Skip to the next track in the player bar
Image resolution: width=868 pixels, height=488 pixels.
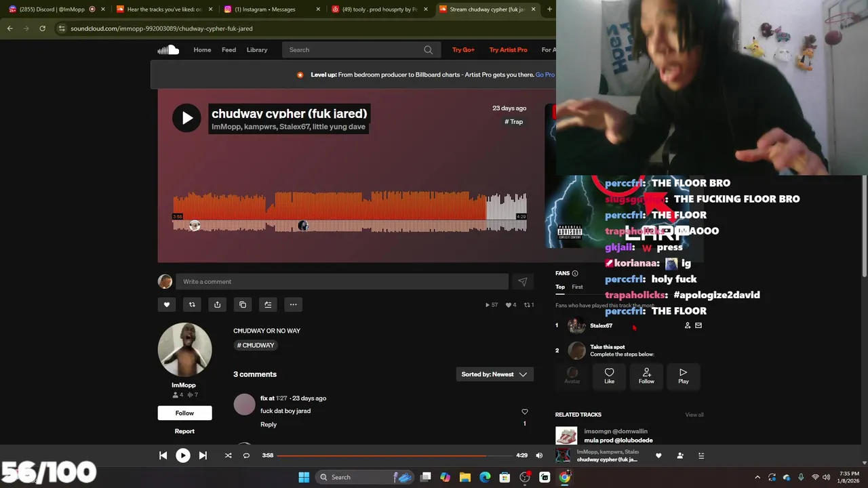[x=203, y=455]
